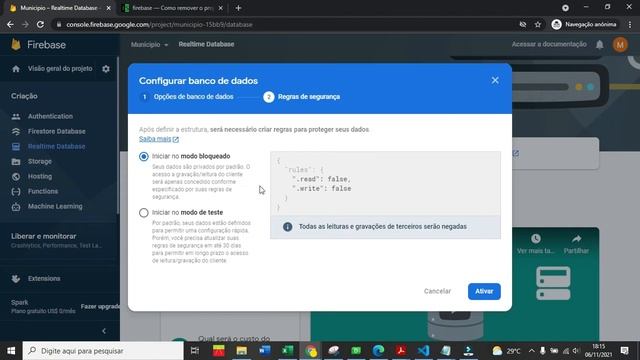
Task: Open Visual Studio Code from the taskbar
Action: [424, 351]
